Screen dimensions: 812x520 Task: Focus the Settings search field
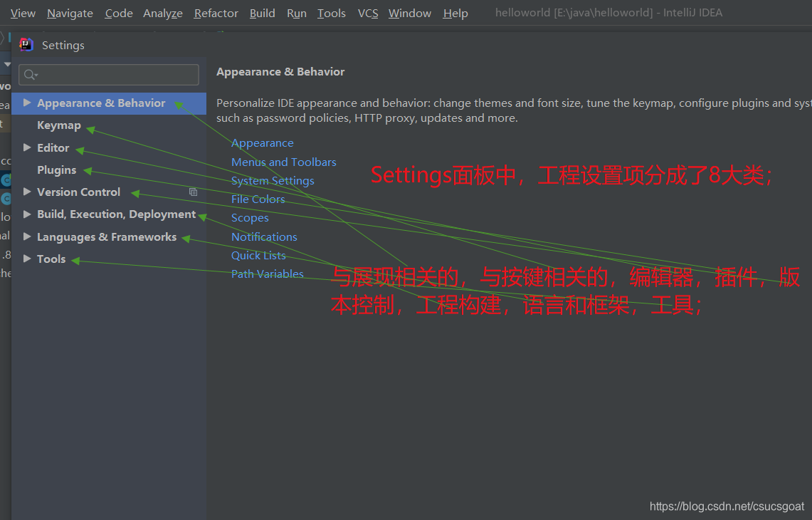(x=109, y=75)
